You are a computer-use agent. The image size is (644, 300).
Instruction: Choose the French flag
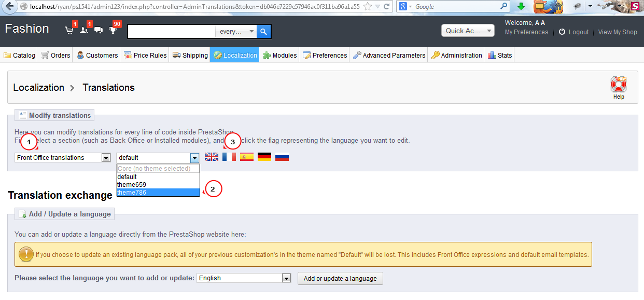tap(229, 157)
